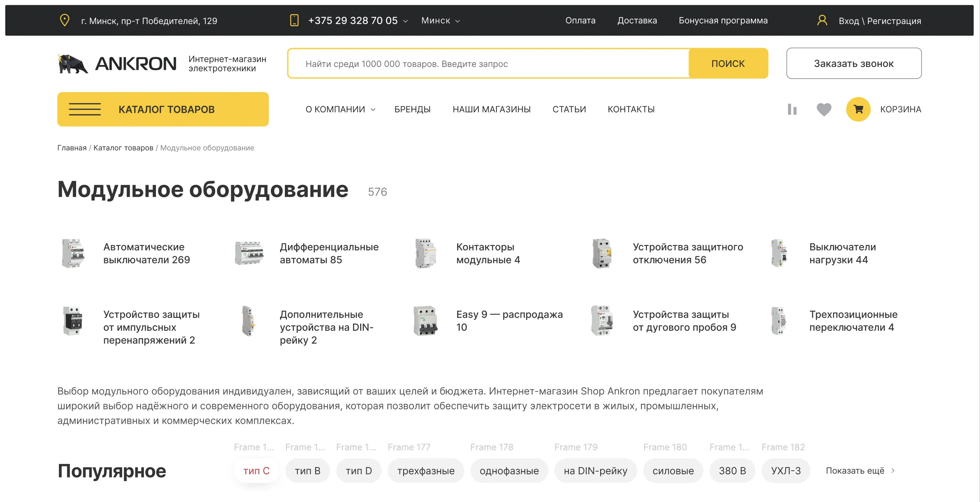Open surge protection device category image
The width and height of the screenshot is (980, 502).
tap(73, 321)
